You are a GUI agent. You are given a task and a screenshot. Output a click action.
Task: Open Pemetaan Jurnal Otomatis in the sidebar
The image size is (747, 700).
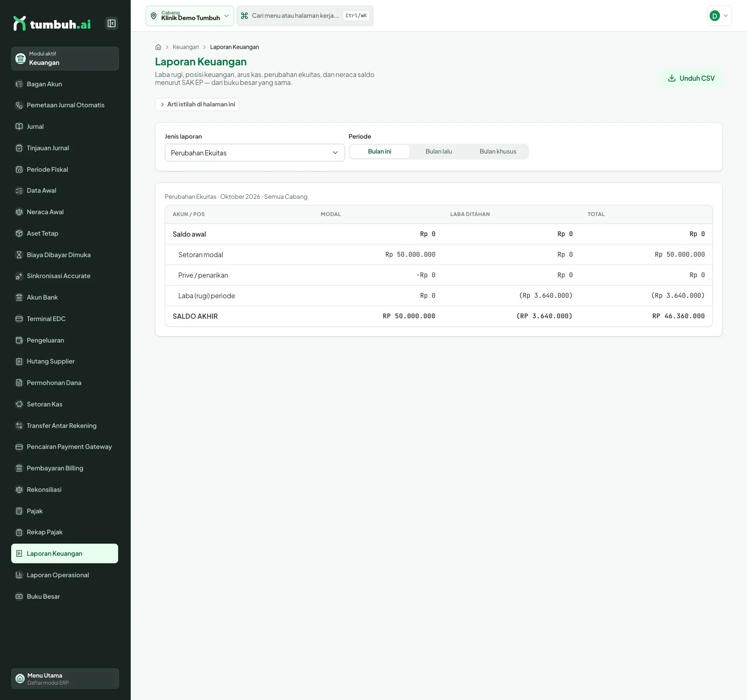click(65, 105)
